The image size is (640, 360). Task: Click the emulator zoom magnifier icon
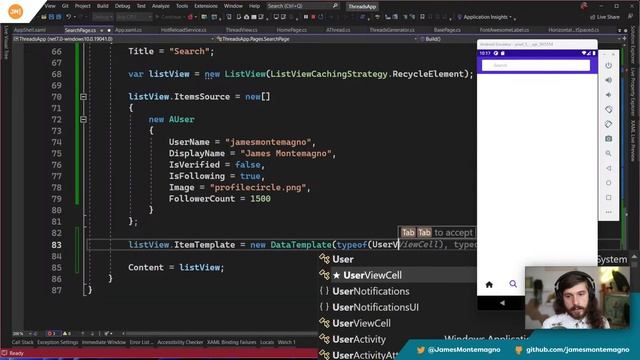[609, 153]
